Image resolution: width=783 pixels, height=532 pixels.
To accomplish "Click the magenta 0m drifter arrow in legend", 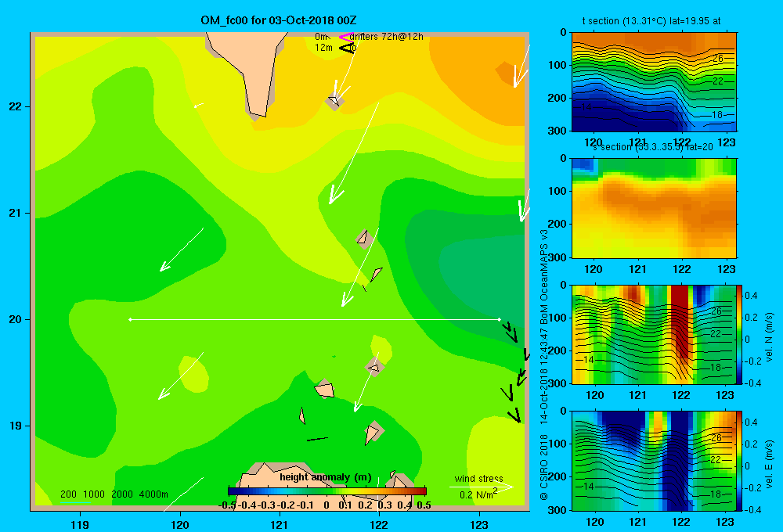I will [x=346, y=37].
